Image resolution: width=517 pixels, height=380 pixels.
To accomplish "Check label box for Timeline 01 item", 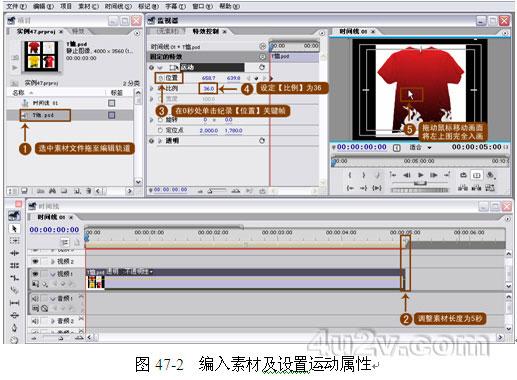I will [x=112, y=103].
